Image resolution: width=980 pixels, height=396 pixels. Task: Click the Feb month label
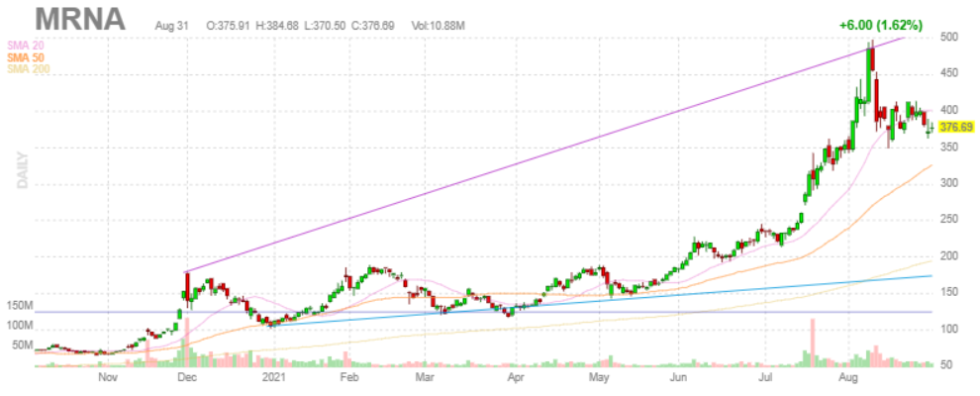[349, 378]
